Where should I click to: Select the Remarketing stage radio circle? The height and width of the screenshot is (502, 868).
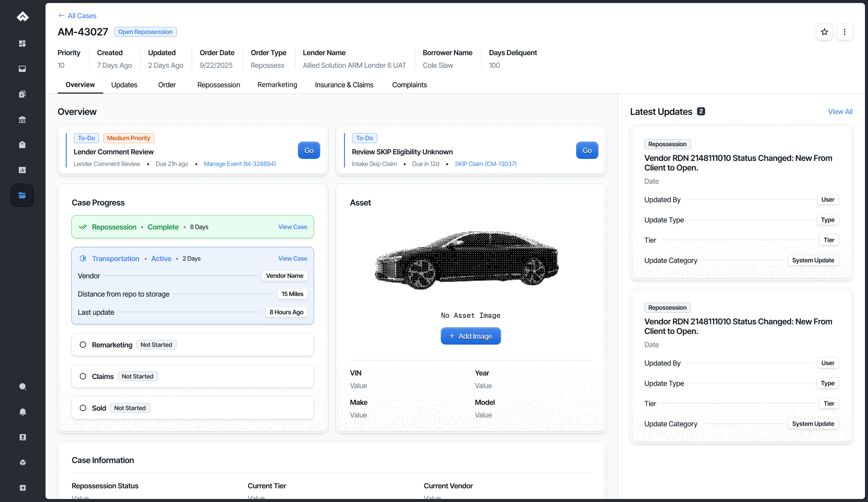(x=83, y=345)
